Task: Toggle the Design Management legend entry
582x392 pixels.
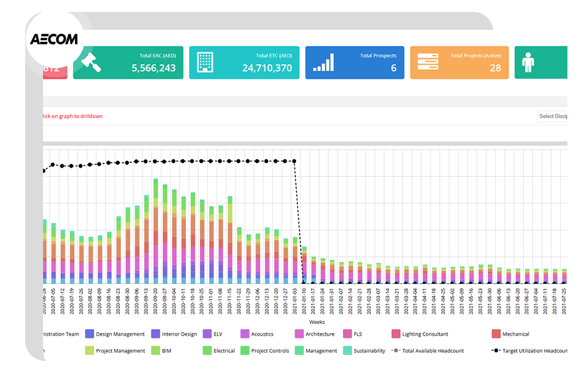Action: 111,334
